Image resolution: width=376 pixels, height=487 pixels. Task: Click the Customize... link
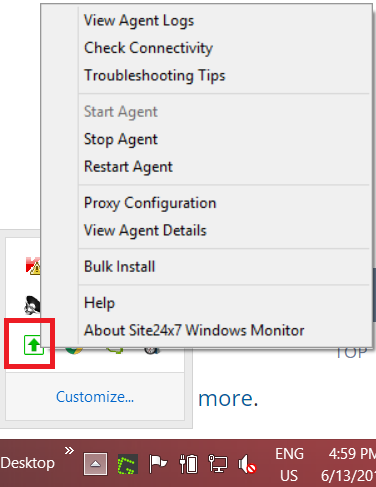click(x=95, y=397)
